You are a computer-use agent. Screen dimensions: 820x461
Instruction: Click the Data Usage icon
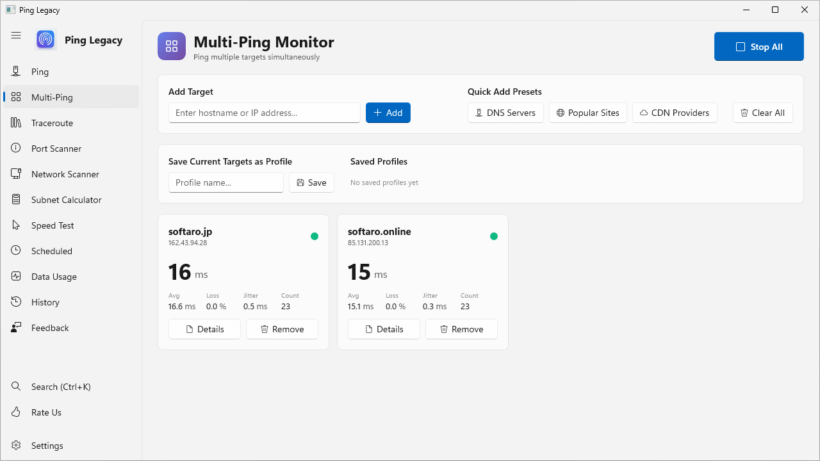[x=16, y=276]
